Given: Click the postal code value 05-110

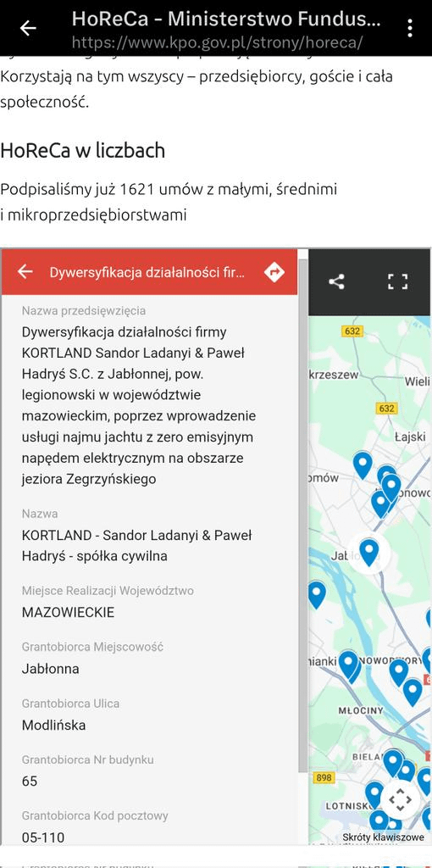Looking at the screenshot, I should (x=43, y=837).
